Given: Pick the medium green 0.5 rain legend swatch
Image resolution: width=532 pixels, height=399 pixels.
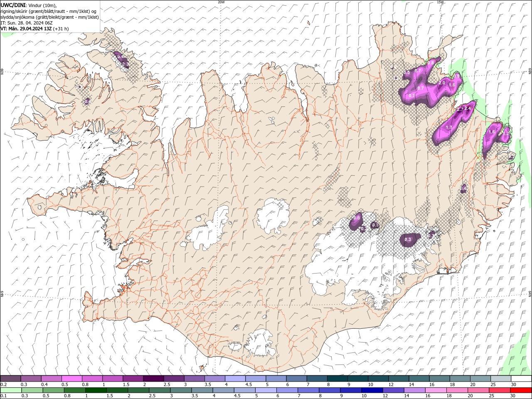Looking at the screenshot, I should [53, 390].
